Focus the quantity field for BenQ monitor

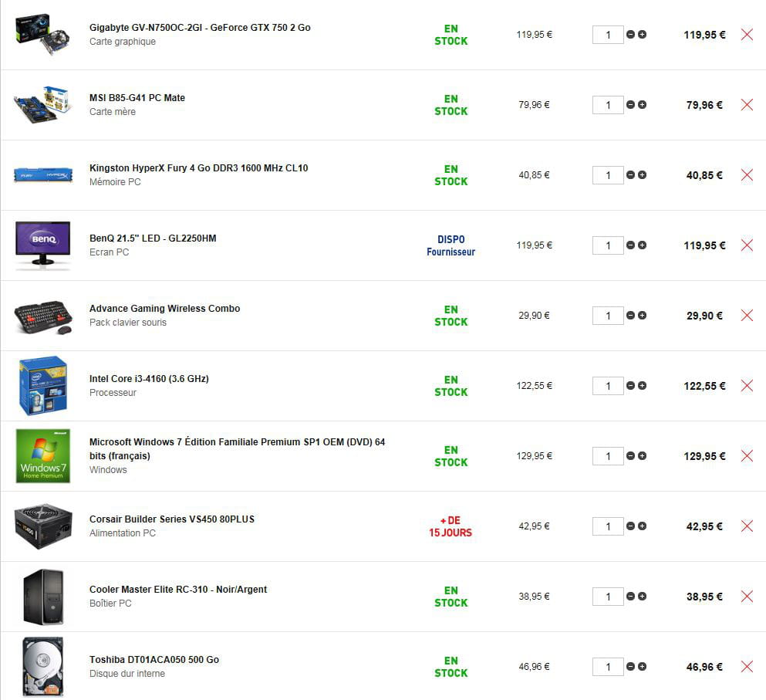tap(608, 245)
